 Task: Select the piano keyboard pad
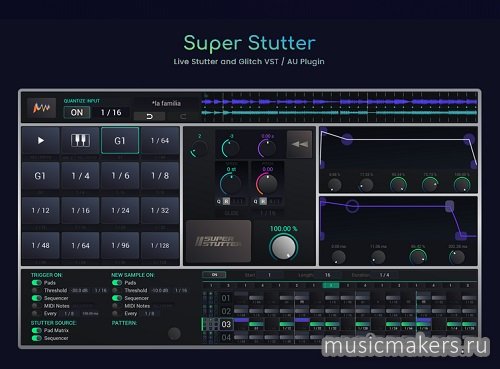80,140
